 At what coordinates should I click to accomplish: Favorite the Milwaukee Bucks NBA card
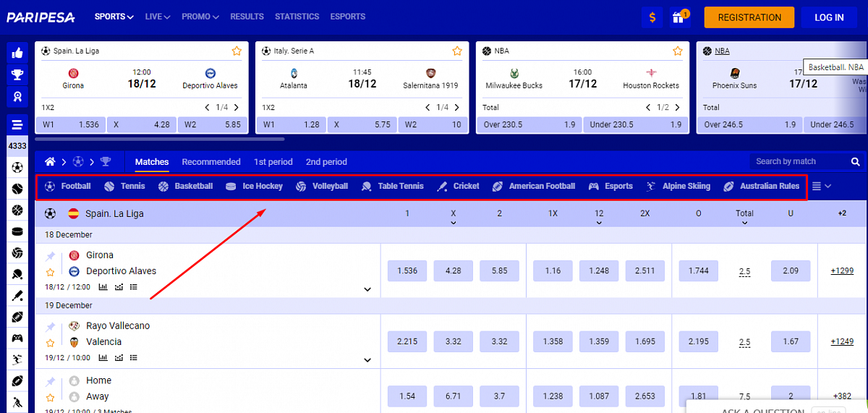click(x=678, y=51)
